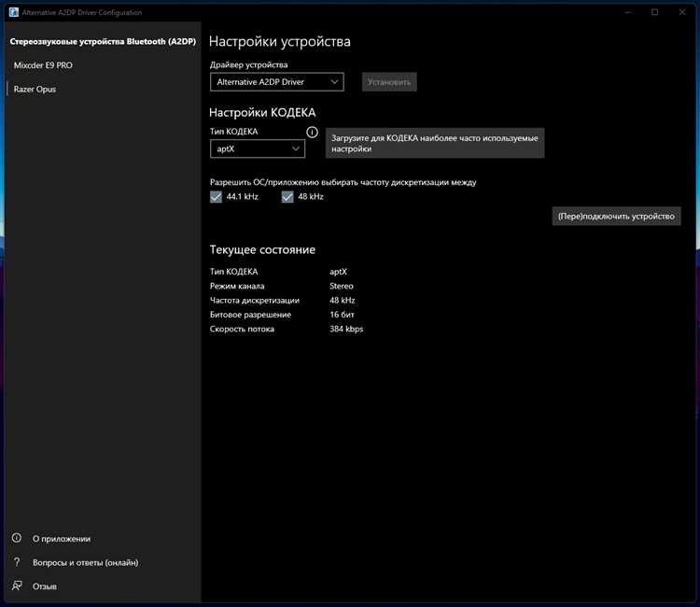Select Mixcder E9 PRO device
The width and height of the screenshot is (700, 607).
pos(43,65)
